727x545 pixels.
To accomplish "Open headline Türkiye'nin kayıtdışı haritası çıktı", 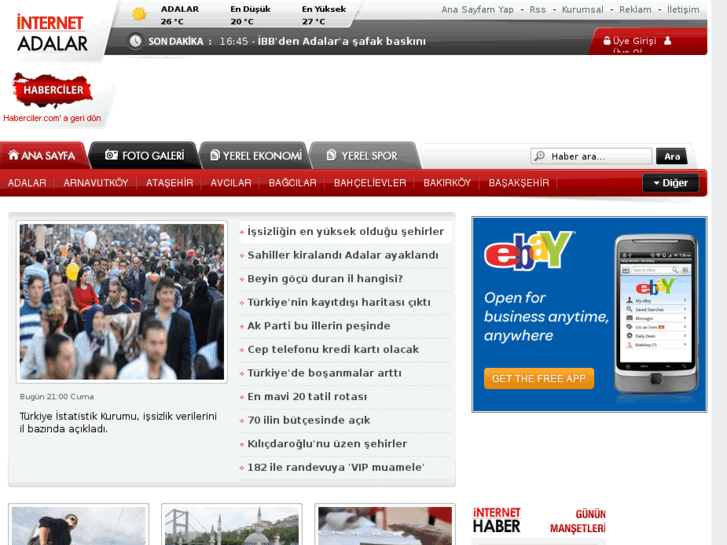I will pyautogui.click(x=339, y=302).
